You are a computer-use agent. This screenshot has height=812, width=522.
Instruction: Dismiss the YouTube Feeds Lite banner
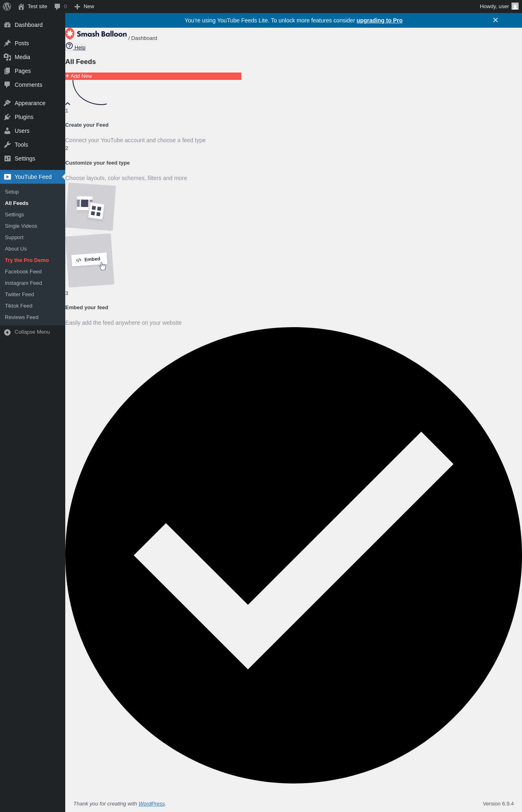(495, 20)
